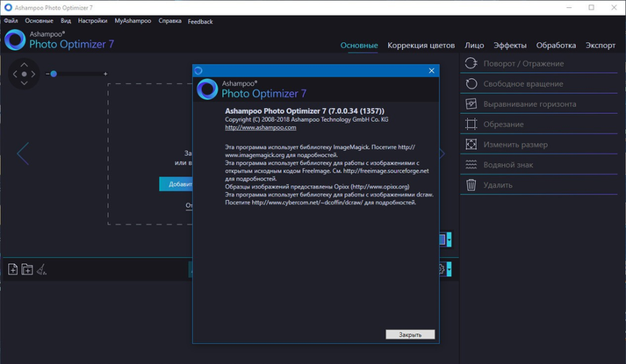
Task: Pan up with the navigation arrow
Action: click(x=24, y=64)
